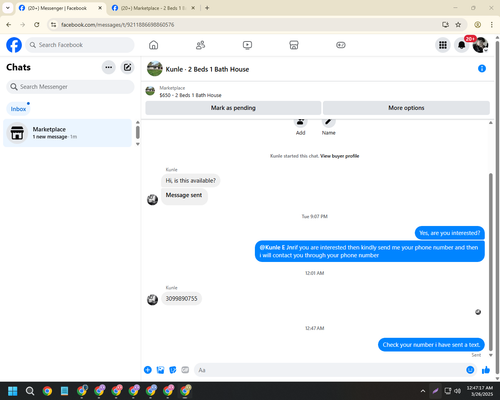This screenshot has width=500, height=400.
Task: Open View buyer profile link
Action: pyautogui.click(x=339, y=156)
